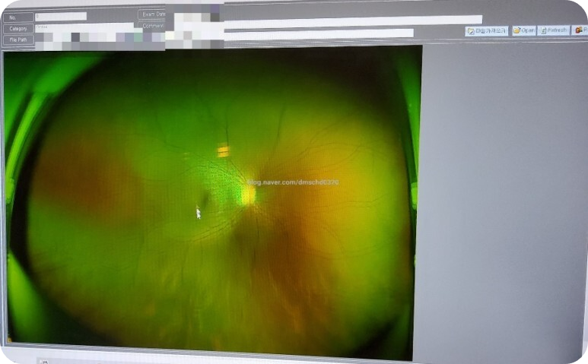
Task: Click the picture icon on 파일가져오기 button
Action: point(471,31)
